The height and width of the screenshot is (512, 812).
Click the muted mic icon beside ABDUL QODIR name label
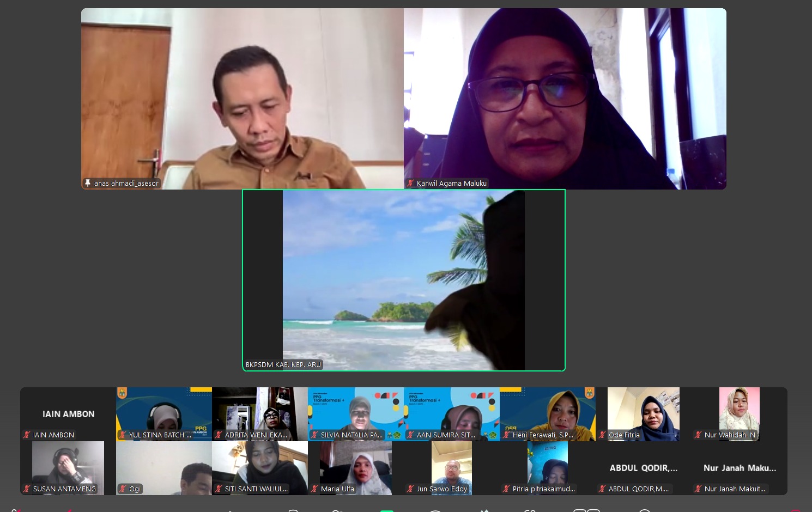point(602,489)
